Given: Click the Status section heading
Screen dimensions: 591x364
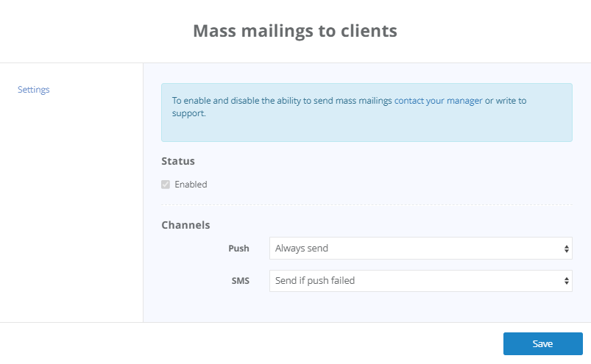Looking at the screenshot, I should [x=178, y=161].
